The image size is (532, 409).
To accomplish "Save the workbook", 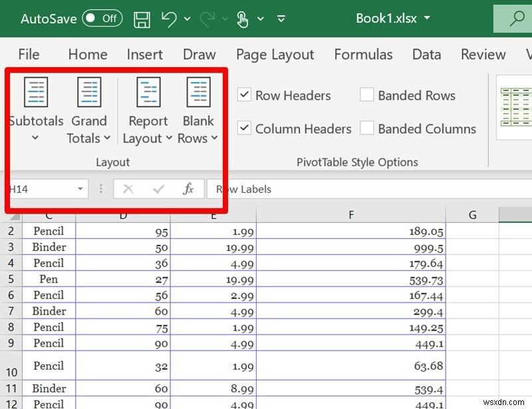I will point(142,19).
